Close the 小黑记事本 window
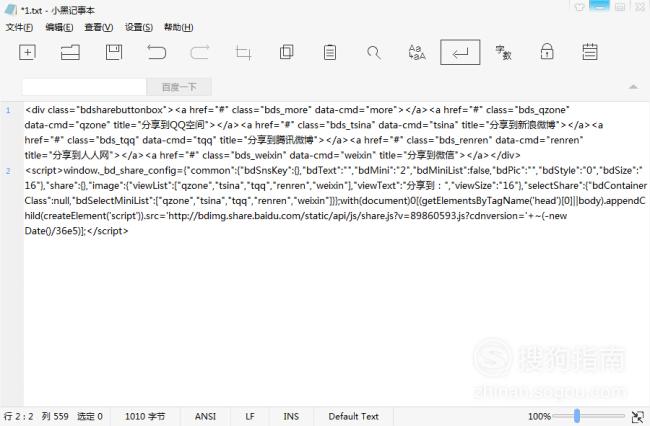650x426 pixels. [640, 7]
